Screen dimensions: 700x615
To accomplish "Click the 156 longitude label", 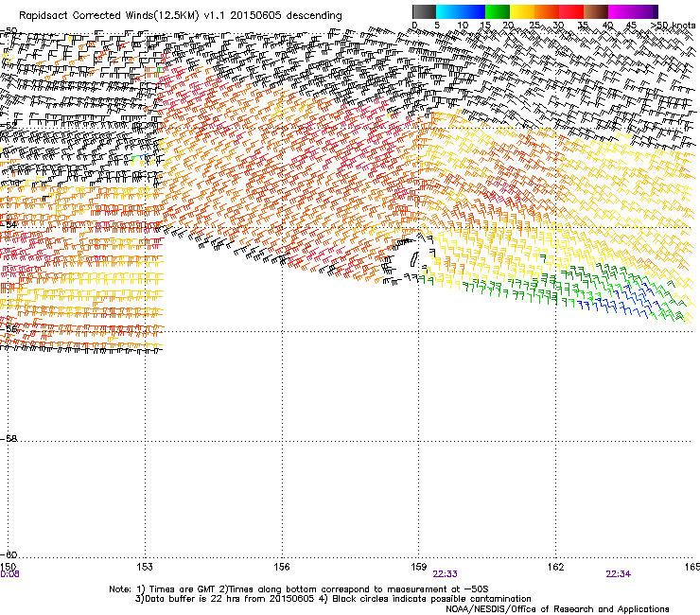I will coord(282,567).
